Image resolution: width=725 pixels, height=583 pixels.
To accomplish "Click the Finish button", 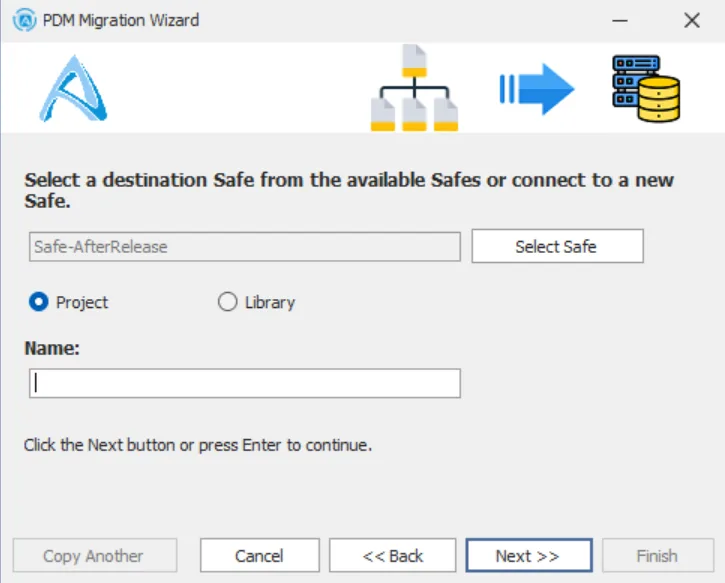I will click(x=657, y=556).
